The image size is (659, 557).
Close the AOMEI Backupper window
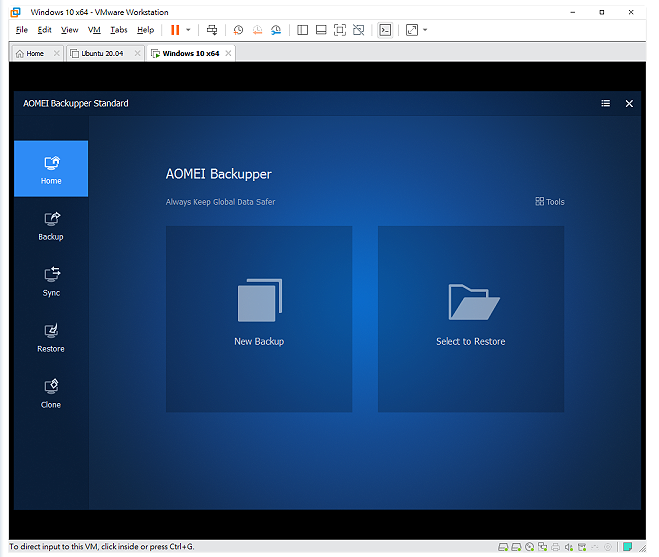(x=629, y=103)
